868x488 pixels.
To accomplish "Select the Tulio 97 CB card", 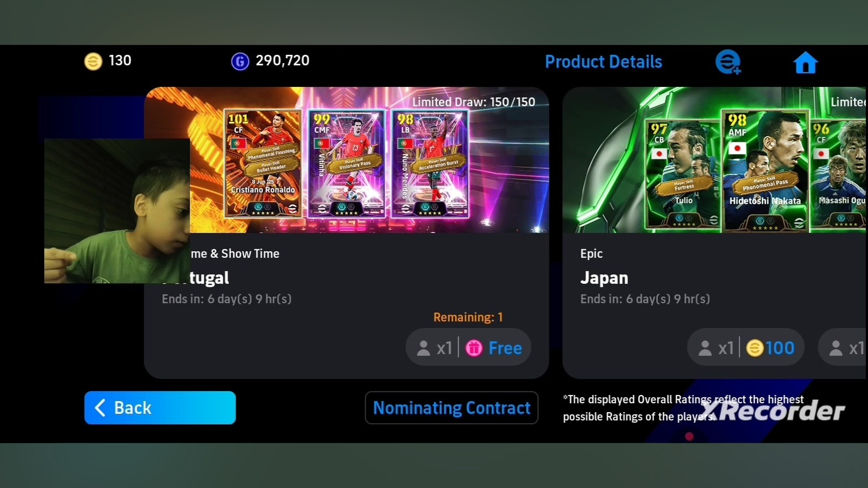I will tap(683, 174).
